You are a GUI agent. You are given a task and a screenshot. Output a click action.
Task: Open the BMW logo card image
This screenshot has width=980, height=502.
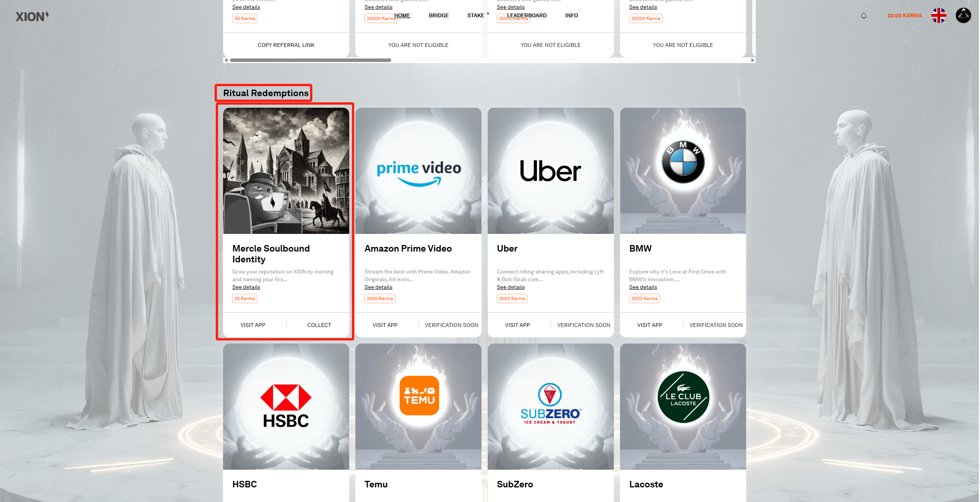(683, 171)
